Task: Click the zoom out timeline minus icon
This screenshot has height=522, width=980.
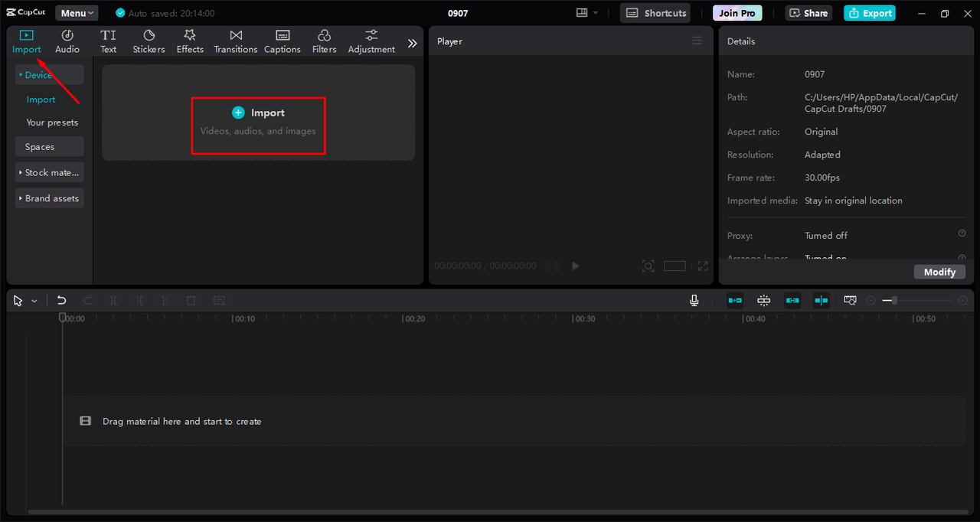Action: tap(871, 301)
